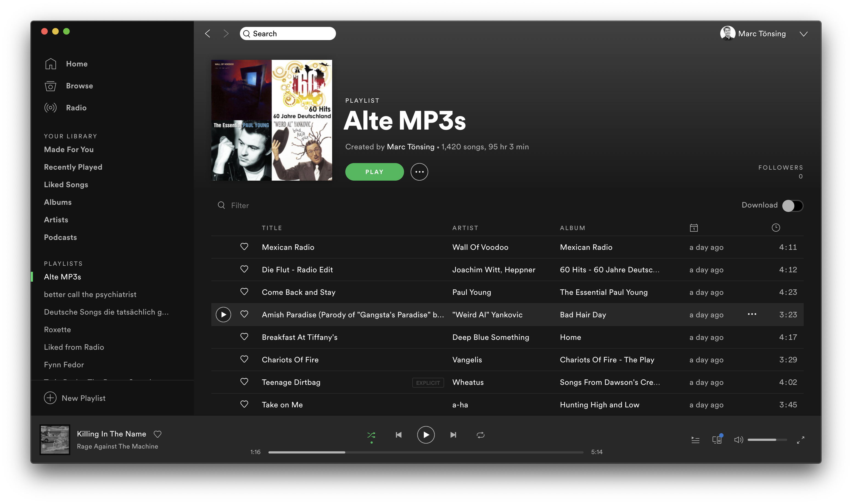Open Liked Songs
This screenshot has height=504, width=852.
coord(66,185)
